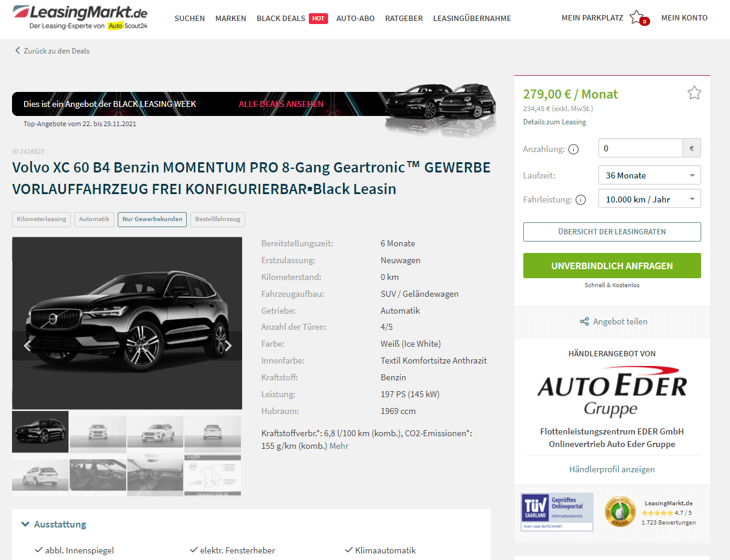Viewport: 730px width, 560px height.
Task: Select the black Volvo thumbnail
Action: 40,431
